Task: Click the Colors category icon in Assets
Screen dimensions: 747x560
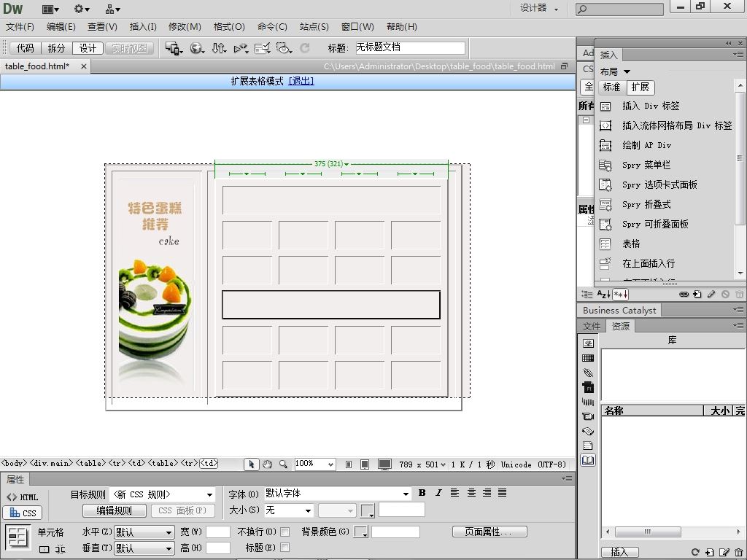Action: coord(588,358)
